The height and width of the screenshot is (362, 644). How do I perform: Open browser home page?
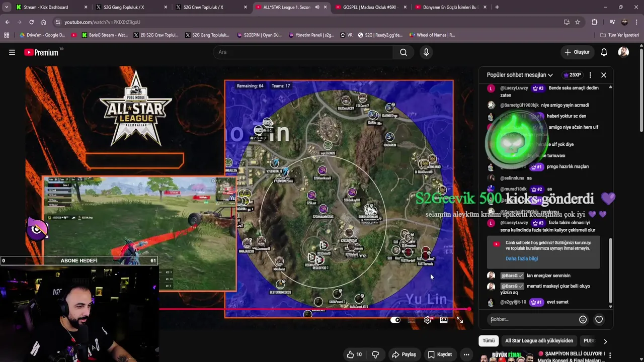point(43,22)
